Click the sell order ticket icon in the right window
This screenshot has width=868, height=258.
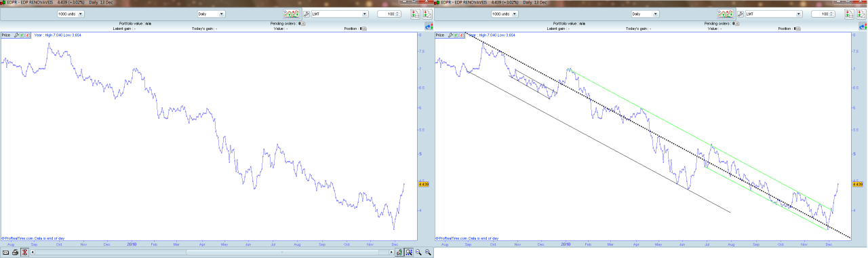click(x=861, y=14)
